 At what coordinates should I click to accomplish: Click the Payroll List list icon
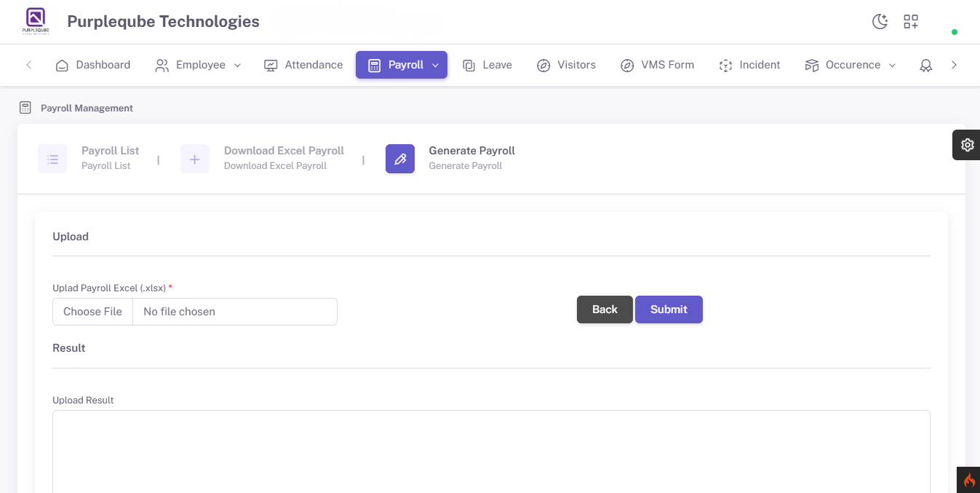pyautogui.click(x=52, y=159)
